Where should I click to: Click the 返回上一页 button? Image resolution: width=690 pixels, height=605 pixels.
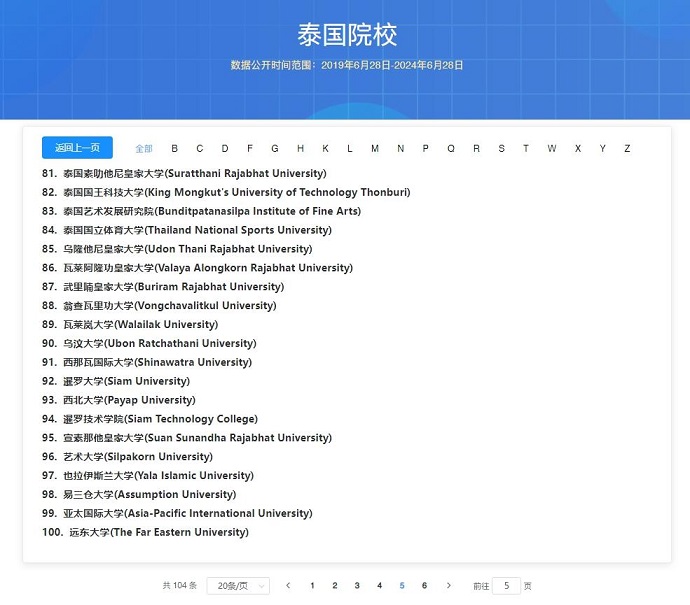(77, 148)
